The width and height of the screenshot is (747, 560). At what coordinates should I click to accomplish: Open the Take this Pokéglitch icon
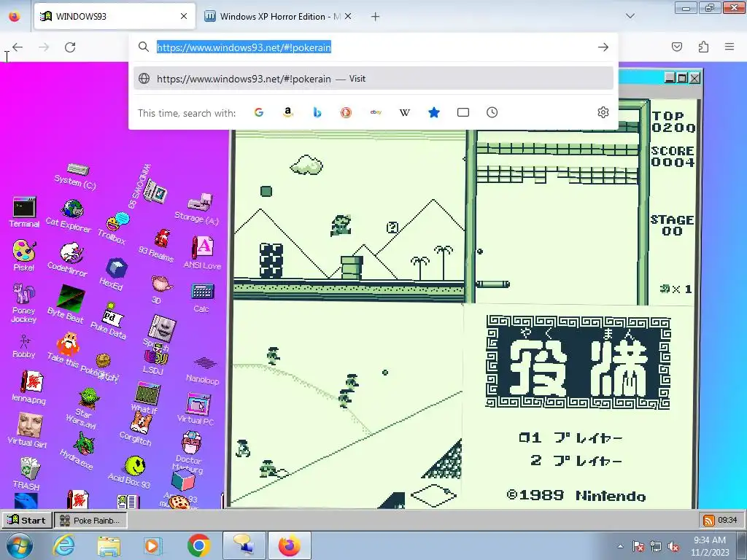(x=68, y=344)
